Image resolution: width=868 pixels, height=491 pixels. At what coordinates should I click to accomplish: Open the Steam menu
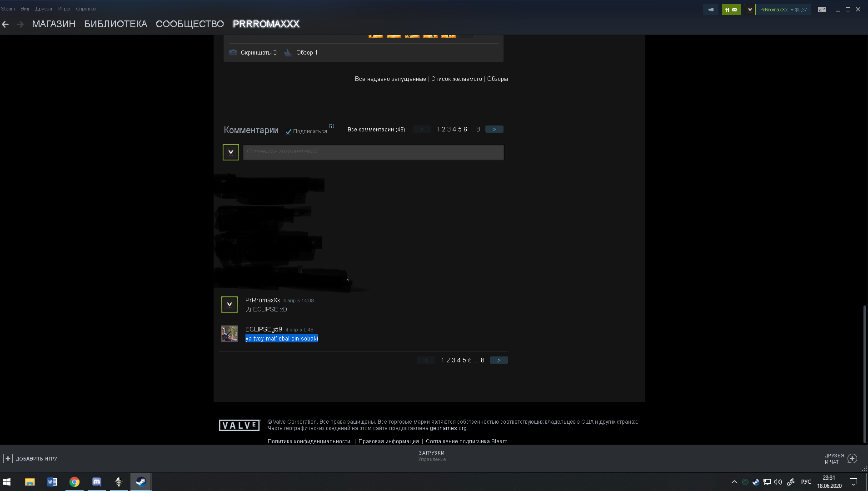pos(8,9)
